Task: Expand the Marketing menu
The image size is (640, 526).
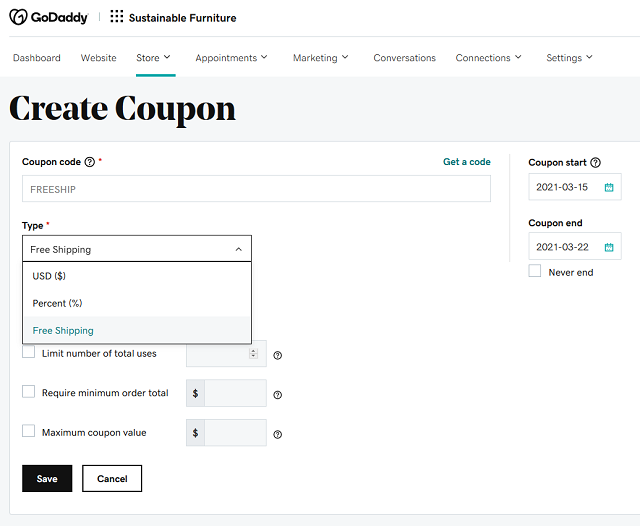Action: click(x=320, y=58)
